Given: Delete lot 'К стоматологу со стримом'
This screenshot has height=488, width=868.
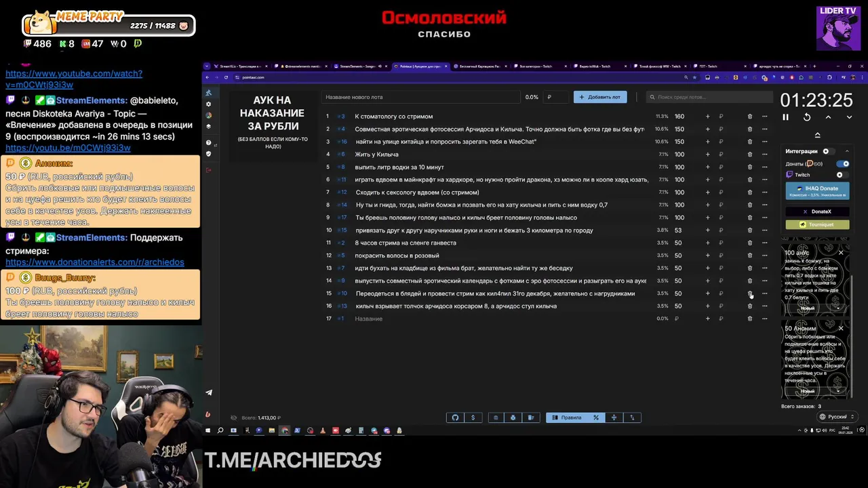Looking at the screenshot, I should click(749, 117).
